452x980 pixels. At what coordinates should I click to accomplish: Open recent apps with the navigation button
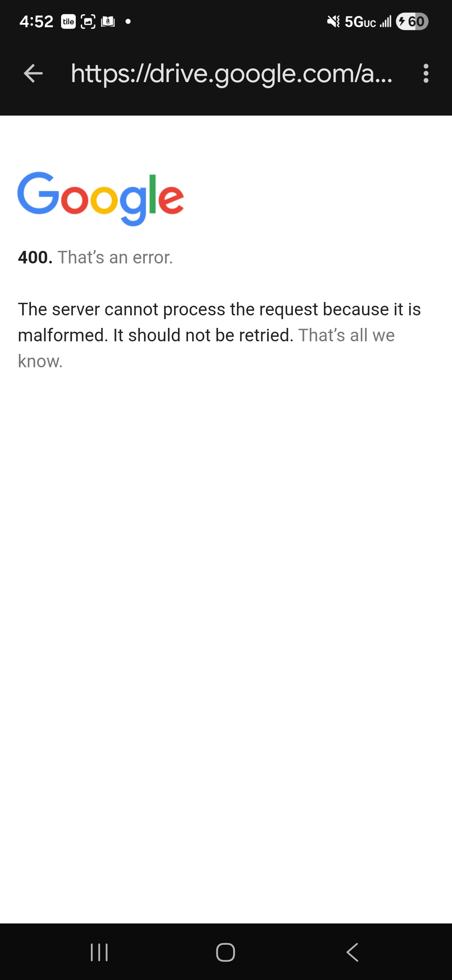(99, 952)
